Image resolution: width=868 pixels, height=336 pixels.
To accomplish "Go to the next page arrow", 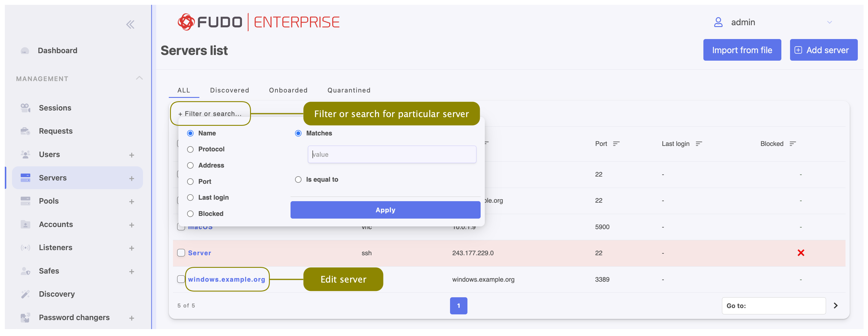I will coord(836,306).
